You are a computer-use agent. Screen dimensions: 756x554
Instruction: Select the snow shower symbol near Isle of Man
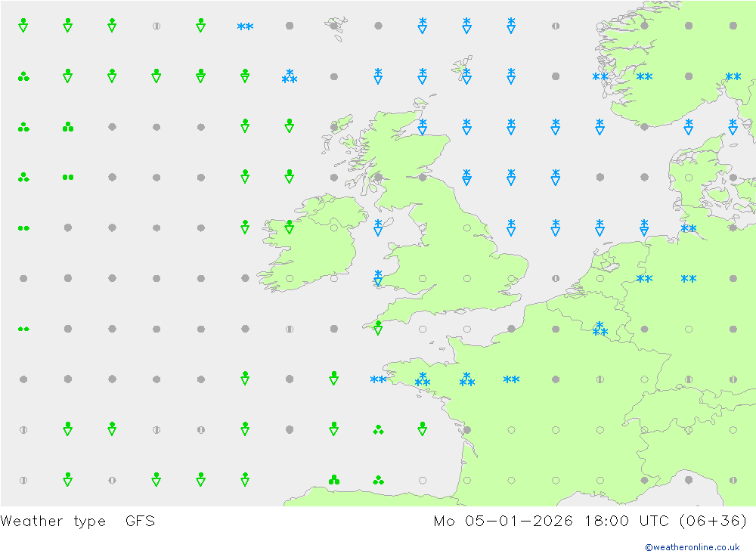[379, 227]
